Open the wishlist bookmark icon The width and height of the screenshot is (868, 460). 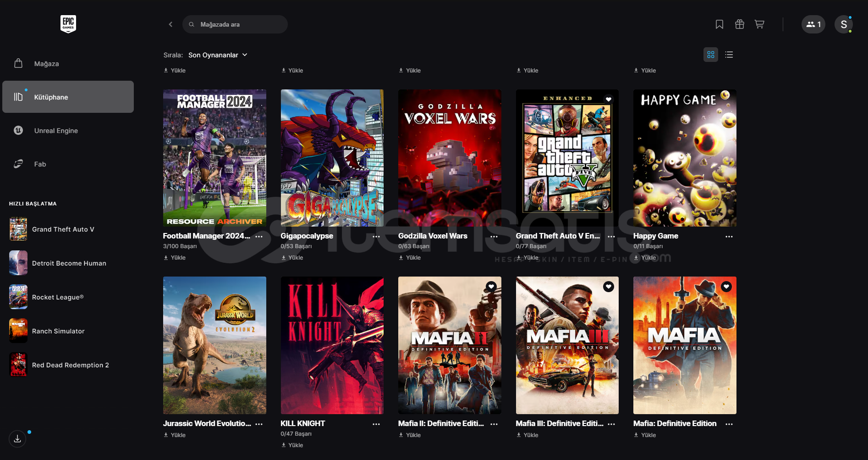coord(720,24)
